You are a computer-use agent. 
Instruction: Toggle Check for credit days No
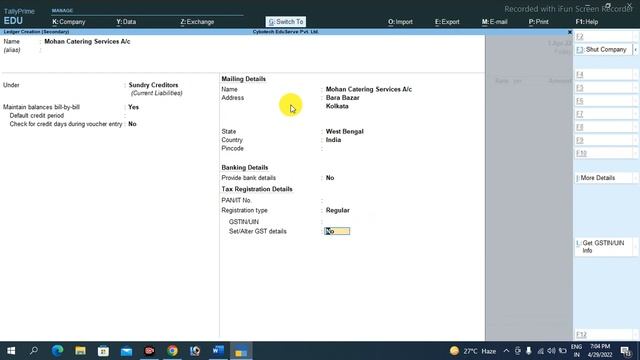(132, 124)
